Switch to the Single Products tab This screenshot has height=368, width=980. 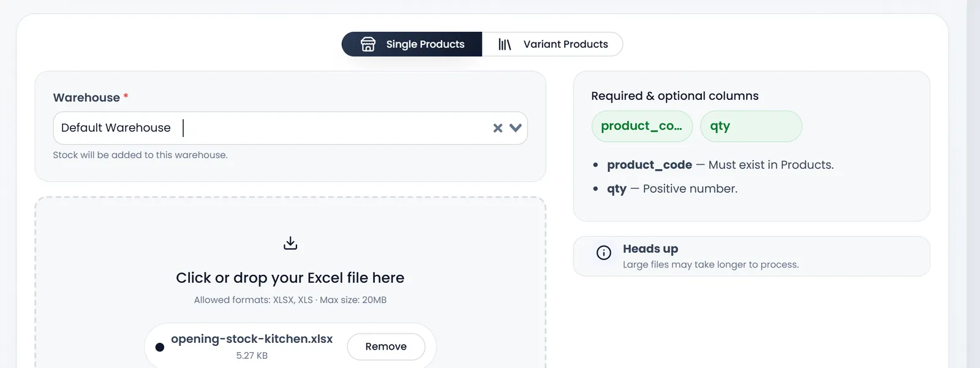412,44
